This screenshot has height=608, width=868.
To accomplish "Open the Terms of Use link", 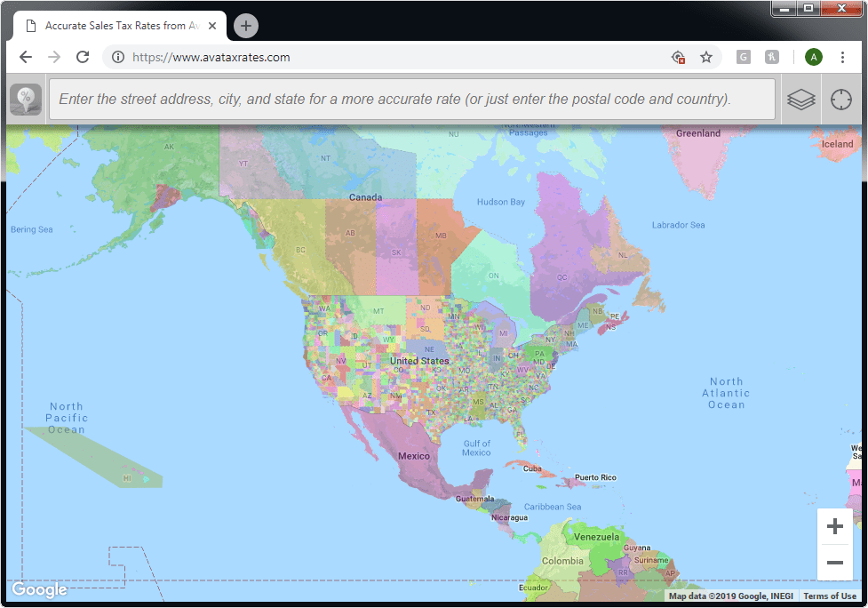I will pos(830,596).
